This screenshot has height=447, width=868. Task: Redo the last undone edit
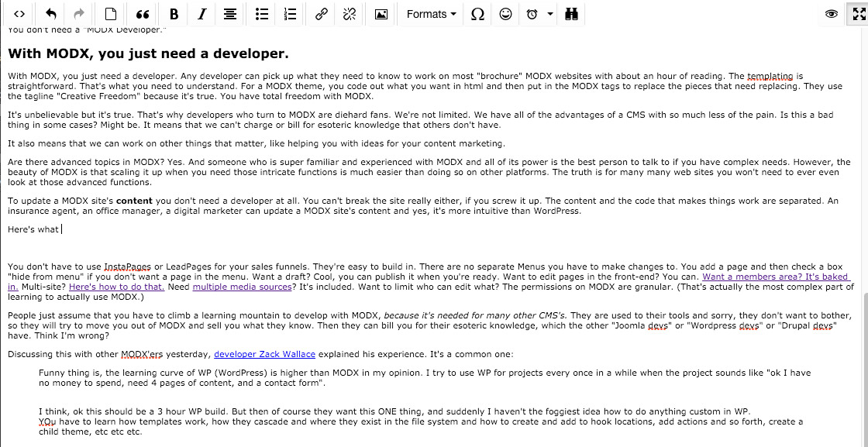pyautogui.click(x=79, y=15)
